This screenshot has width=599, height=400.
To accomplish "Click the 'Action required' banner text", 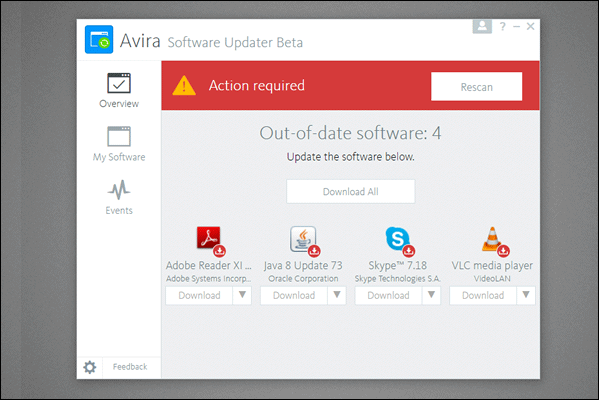I will tap(257, 86).
